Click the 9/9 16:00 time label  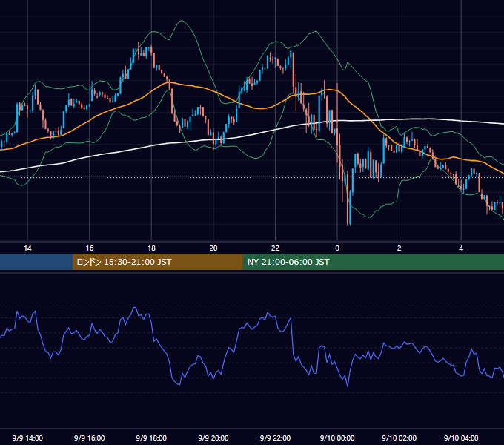[x=90, y=438]
